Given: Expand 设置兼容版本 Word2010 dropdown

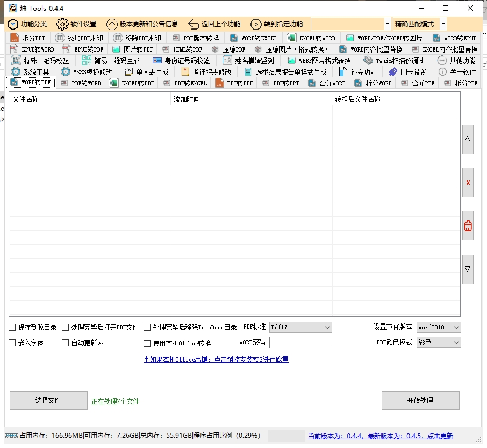Looking at the screenshot, I should [x=439, y=327].
